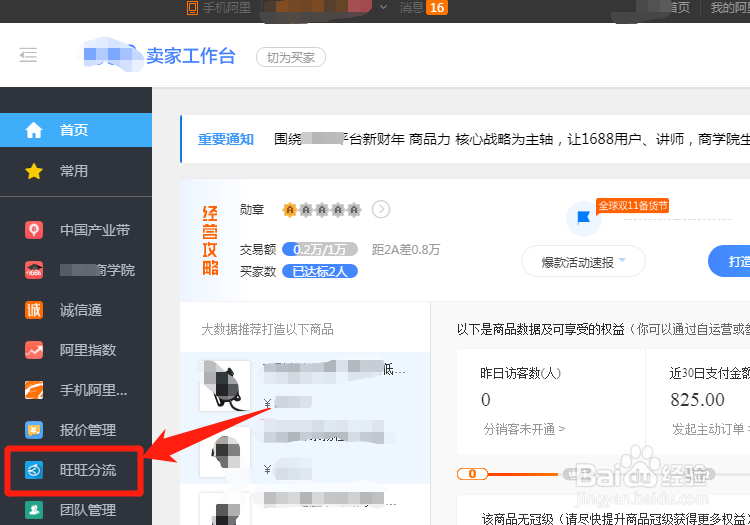
Task: Click the first gold medal badge
Action: point(289,209)
